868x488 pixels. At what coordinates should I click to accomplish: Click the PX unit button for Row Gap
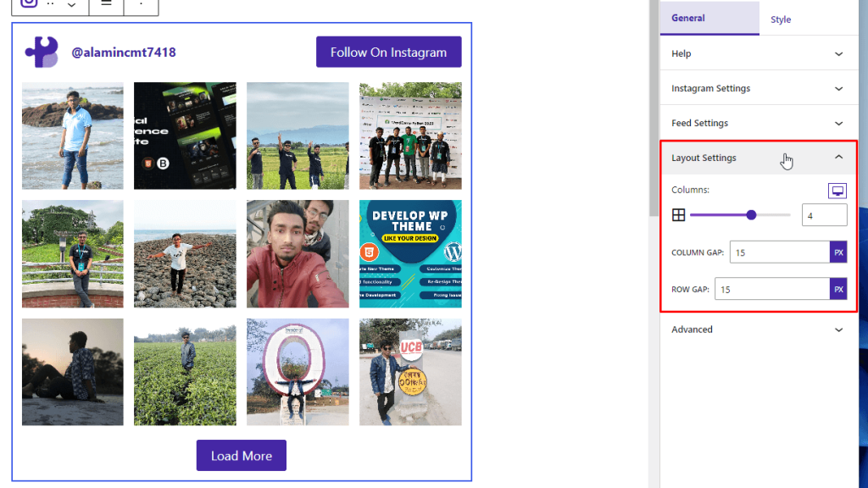837,289
